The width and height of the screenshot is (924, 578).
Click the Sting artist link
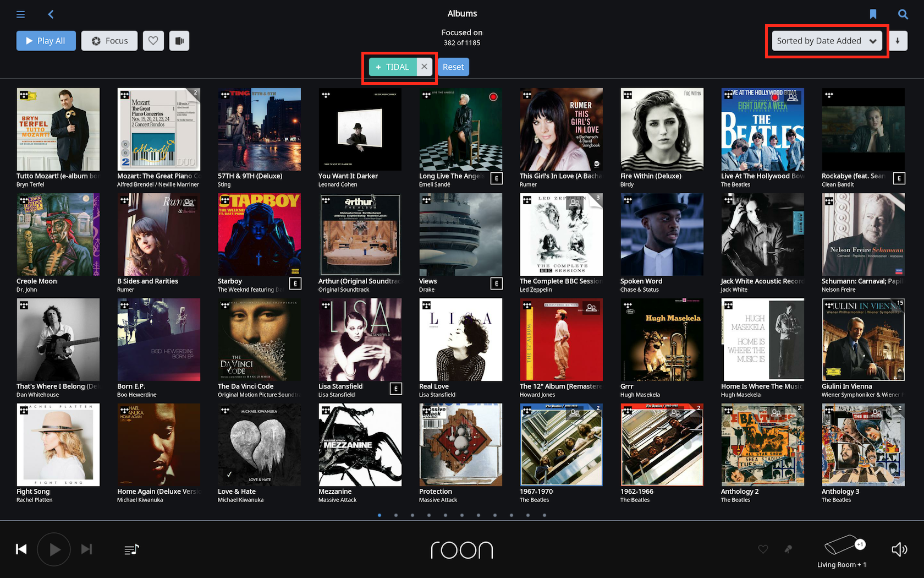[224, 185]
